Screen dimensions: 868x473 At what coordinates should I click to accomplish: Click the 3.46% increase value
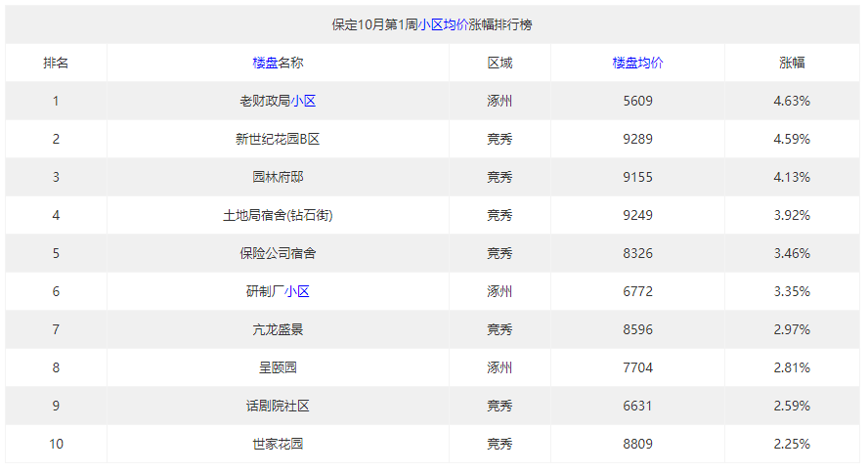click(792, 254)
